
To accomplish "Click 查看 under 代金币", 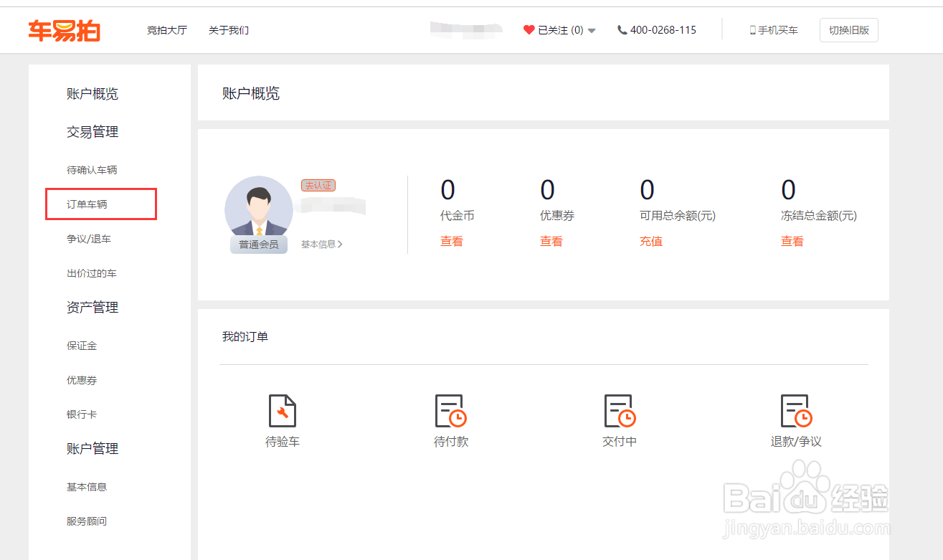I will 452,241.
